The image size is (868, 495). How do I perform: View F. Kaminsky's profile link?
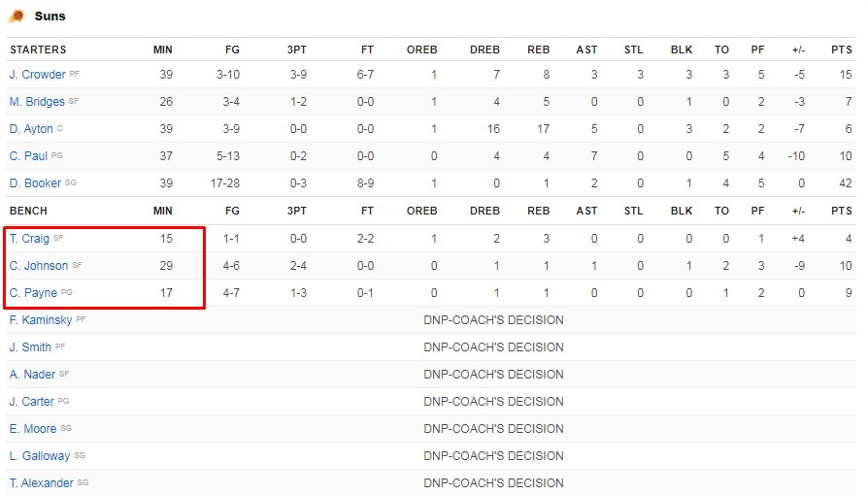[41, 320]
